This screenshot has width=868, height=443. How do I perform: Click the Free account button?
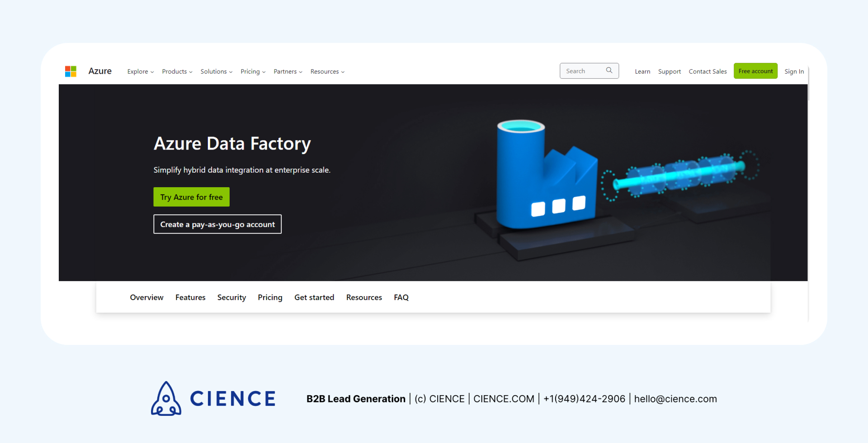tap(755, 71)
